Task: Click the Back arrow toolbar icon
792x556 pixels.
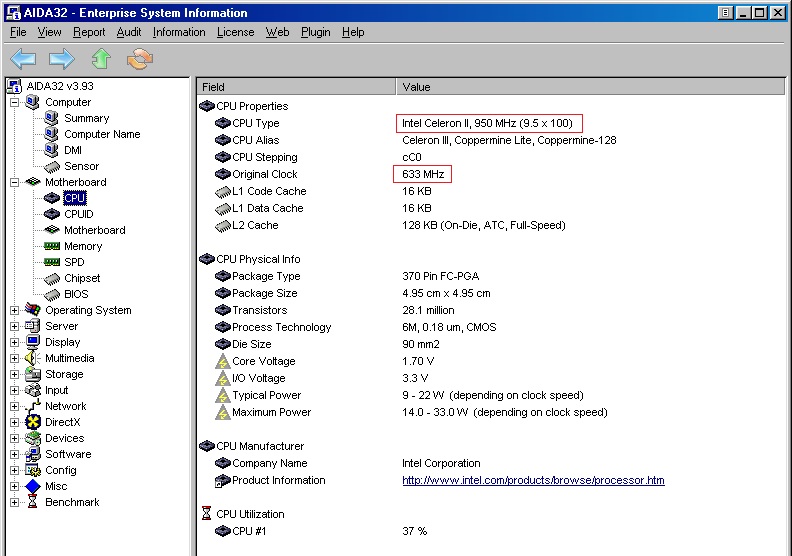Action: (23, 59)
